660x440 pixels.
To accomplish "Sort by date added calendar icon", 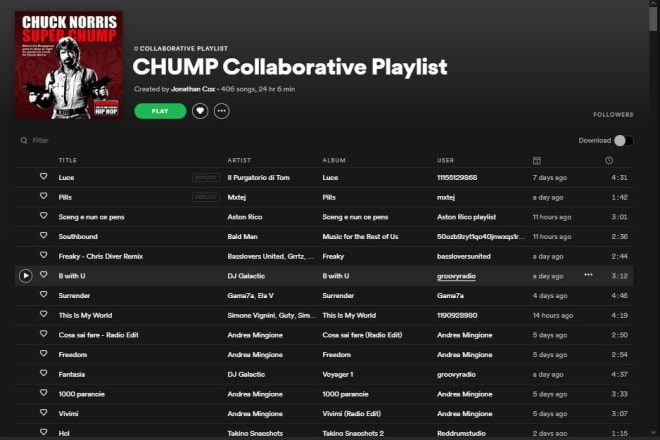I will pyautogui.click(x=537, y=160).
